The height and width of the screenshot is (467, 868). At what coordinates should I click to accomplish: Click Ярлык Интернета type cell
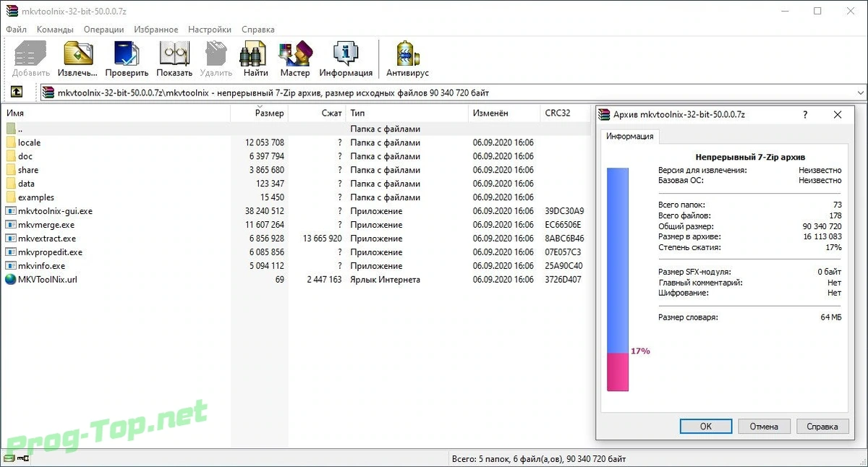click(x=385, y=280)
